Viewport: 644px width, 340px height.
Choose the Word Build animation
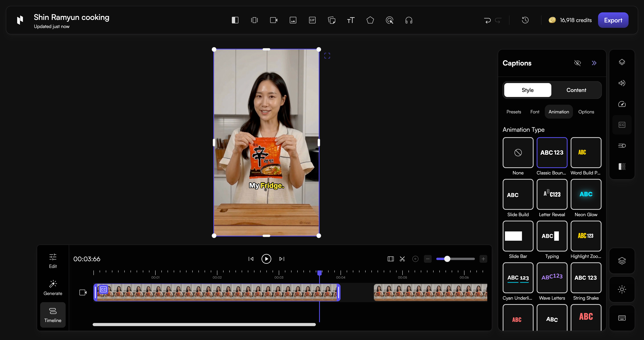tap(586, 153)
